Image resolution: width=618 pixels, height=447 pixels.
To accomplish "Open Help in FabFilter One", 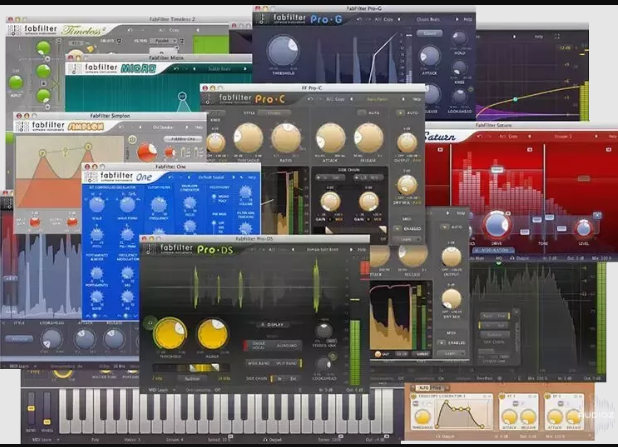I will [x=251, y=178].
